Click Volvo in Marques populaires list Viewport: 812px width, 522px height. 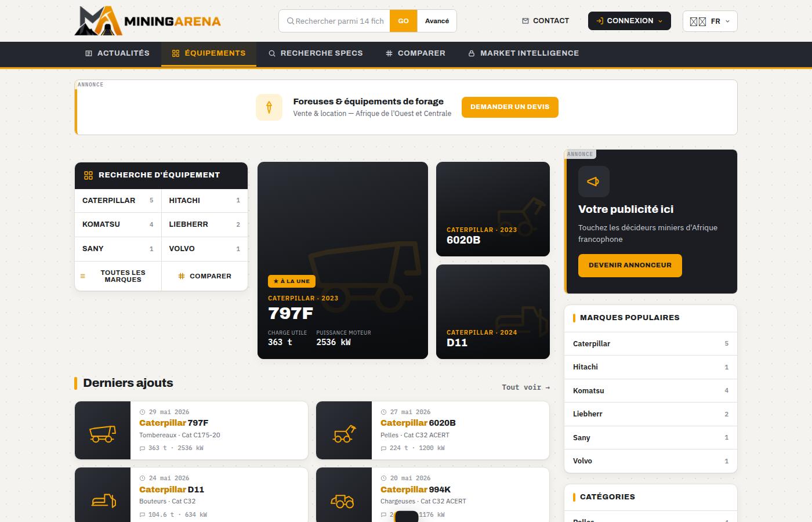click(x=651, y=461)
